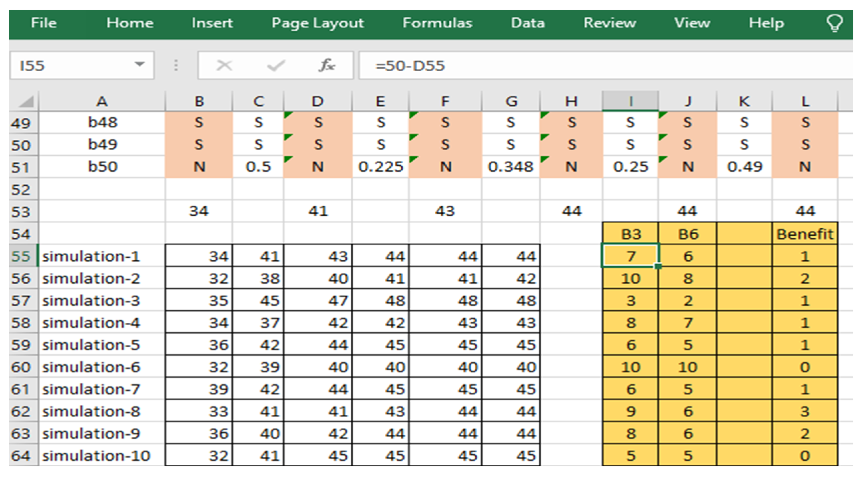Click the Enter checkmark formula icon
868x481 pixels.
click(x=276, y=65)
